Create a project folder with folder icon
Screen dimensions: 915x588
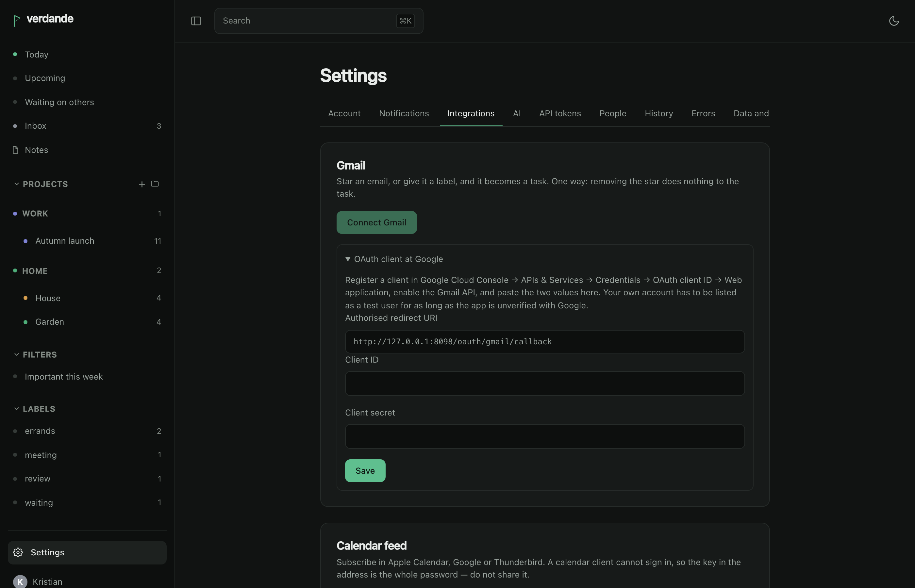click(x=155, y=184)
